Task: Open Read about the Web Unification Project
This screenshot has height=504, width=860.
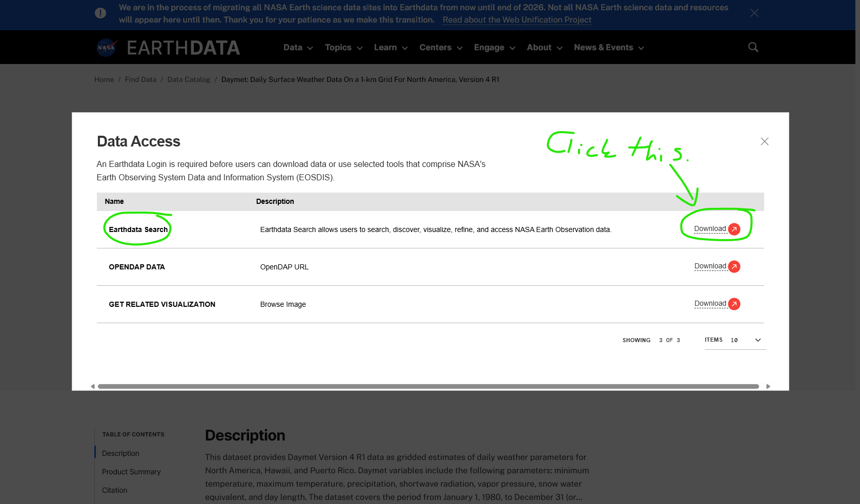Action: click(517, 20)
